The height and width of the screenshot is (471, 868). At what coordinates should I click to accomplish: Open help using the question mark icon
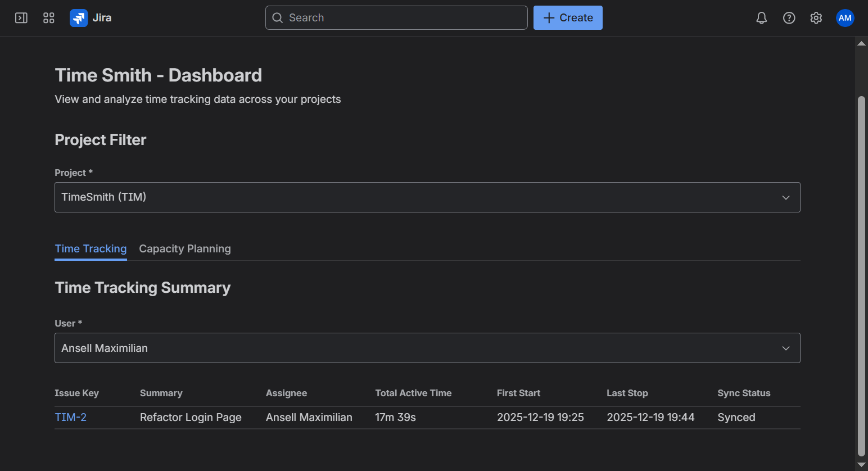[x=789, y=17]
